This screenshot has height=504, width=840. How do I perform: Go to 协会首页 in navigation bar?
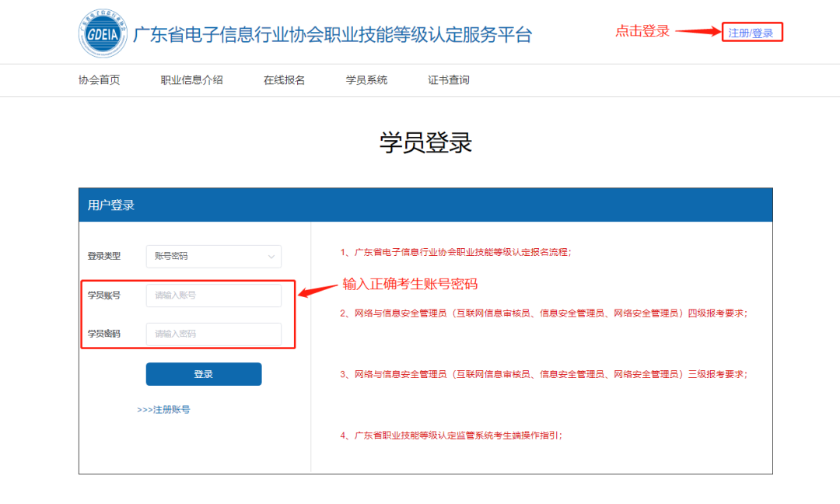pos(99,80)
